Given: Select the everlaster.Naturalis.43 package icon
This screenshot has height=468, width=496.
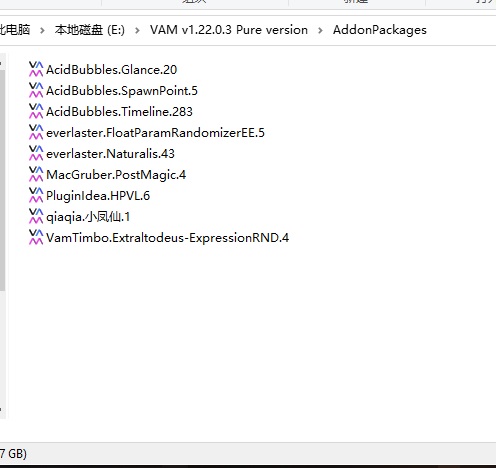Looking at the screenshot, I should point(36,153).
